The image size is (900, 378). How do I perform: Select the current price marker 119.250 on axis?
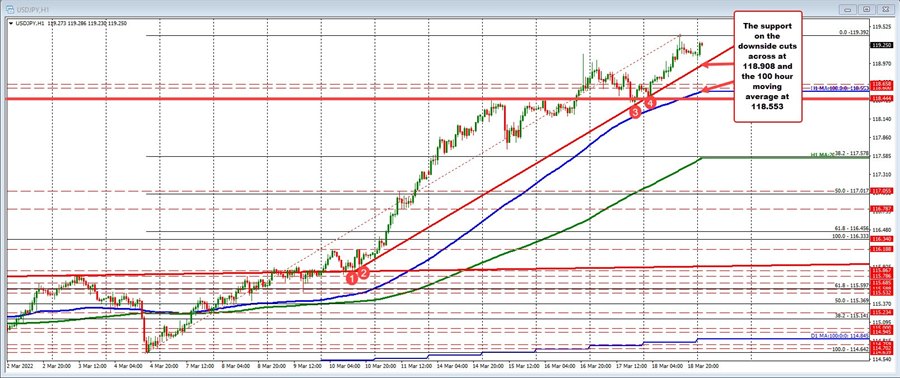(x=883, y=45)
